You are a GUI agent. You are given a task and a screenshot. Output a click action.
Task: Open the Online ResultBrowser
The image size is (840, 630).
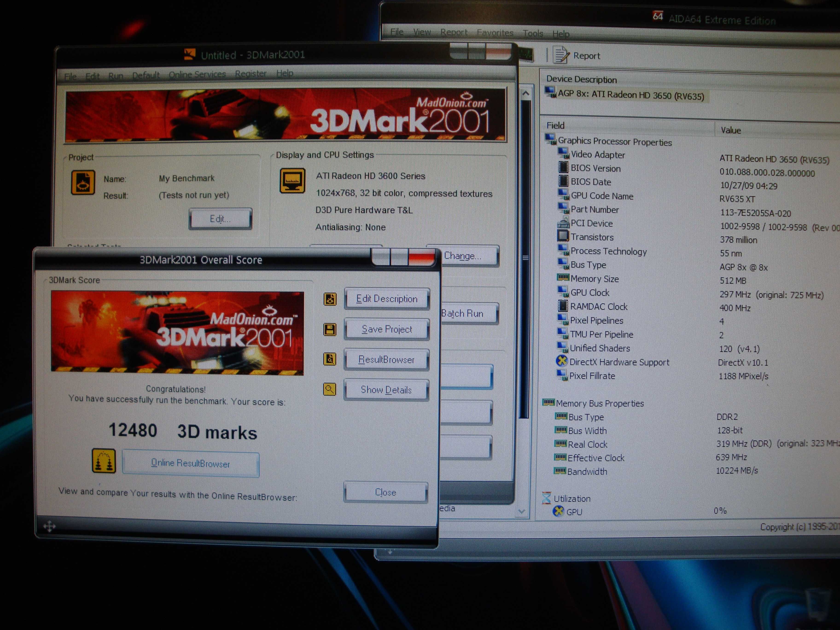pos(191,463)
